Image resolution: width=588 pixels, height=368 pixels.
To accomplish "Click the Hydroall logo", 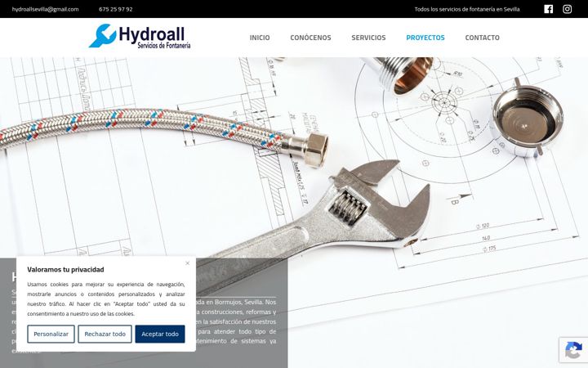I will pyautogui.click(x=140, y=37).
